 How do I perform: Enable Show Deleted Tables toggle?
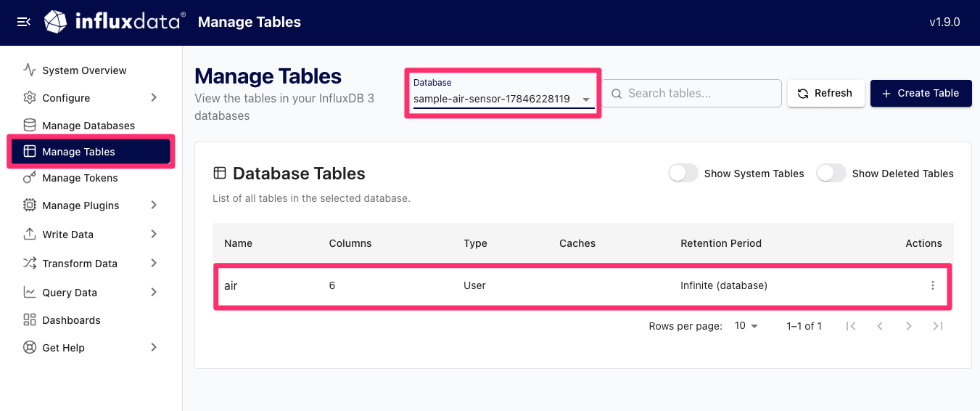(x=831, y=174)
